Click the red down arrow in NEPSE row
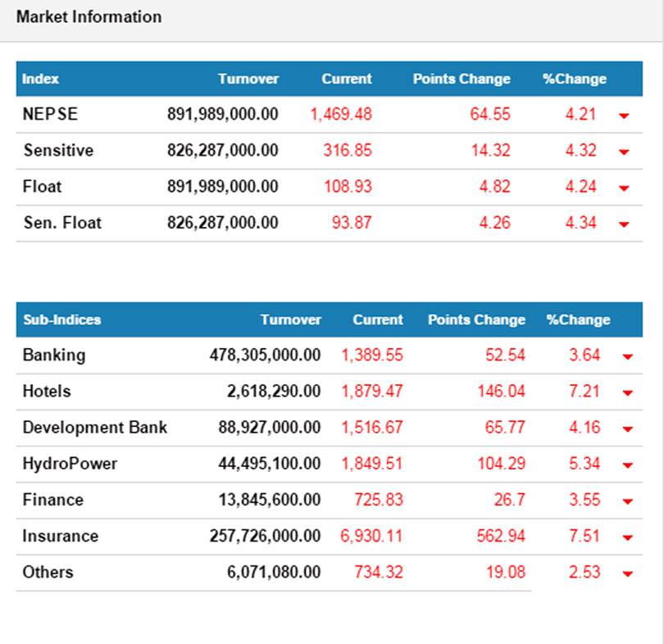Viewport: 664px width, 644px height. (624, 116)
